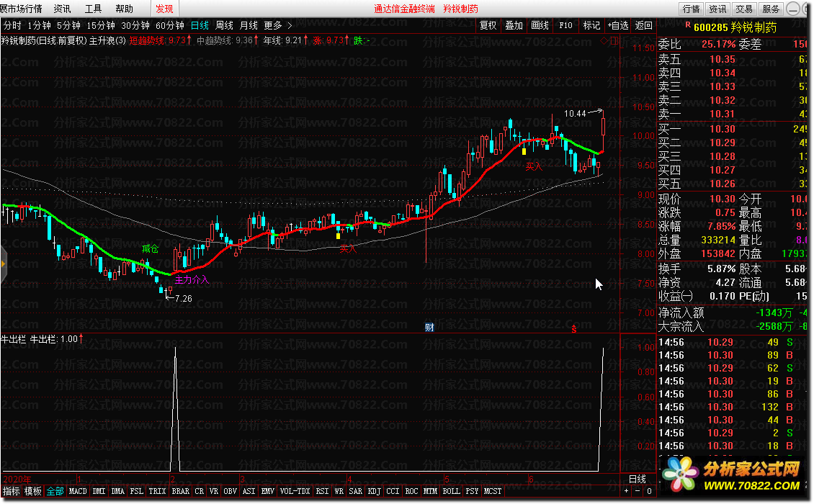Click the red diamond icon above the chart
814x504 pixels.
604,40
